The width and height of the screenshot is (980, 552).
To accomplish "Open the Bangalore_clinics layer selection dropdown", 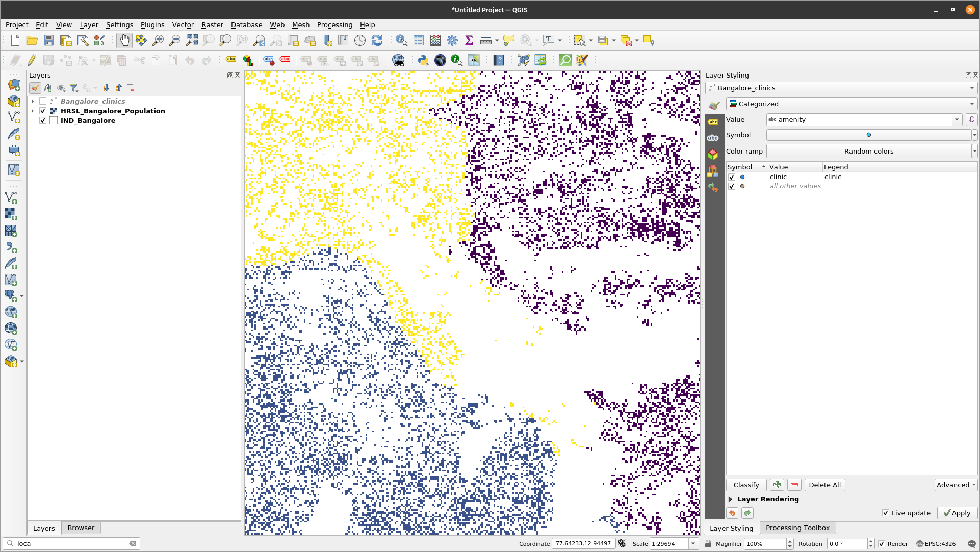I will [841, 88].
